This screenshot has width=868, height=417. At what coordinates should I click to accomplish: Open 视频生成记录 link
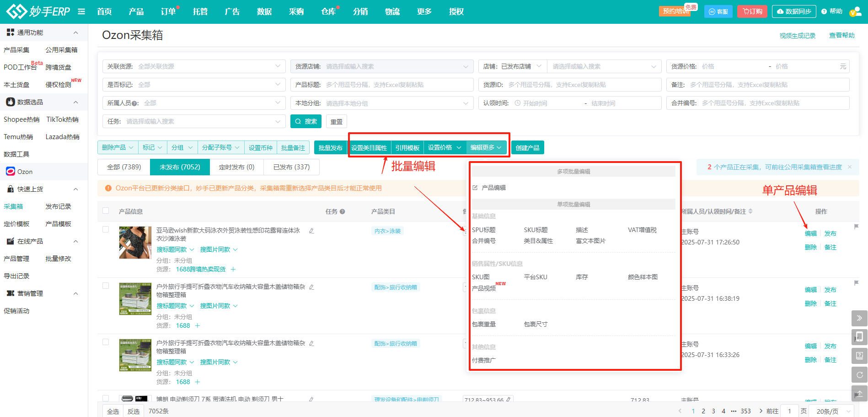point(798,35)
